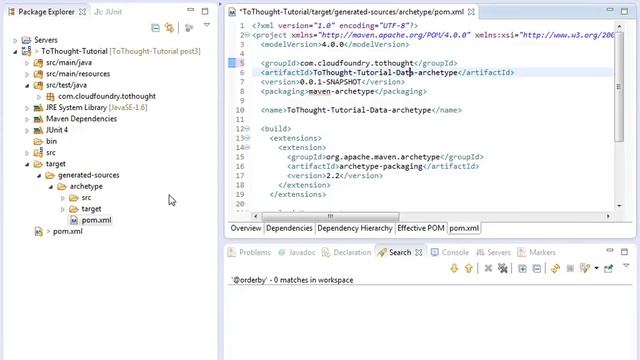Expand the src/main/java folder

click(27, 63)
